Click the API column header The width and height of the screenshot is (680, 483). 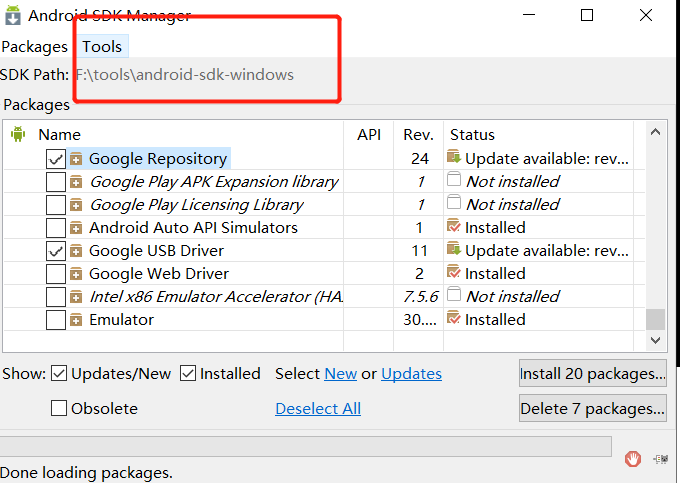coord(369,134)
